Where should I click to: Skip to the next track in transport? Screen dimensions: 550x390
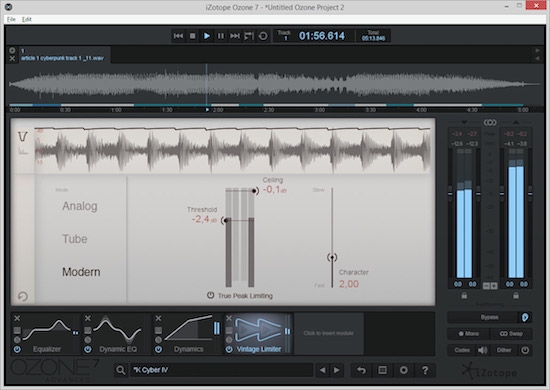(x=235, y=36)
